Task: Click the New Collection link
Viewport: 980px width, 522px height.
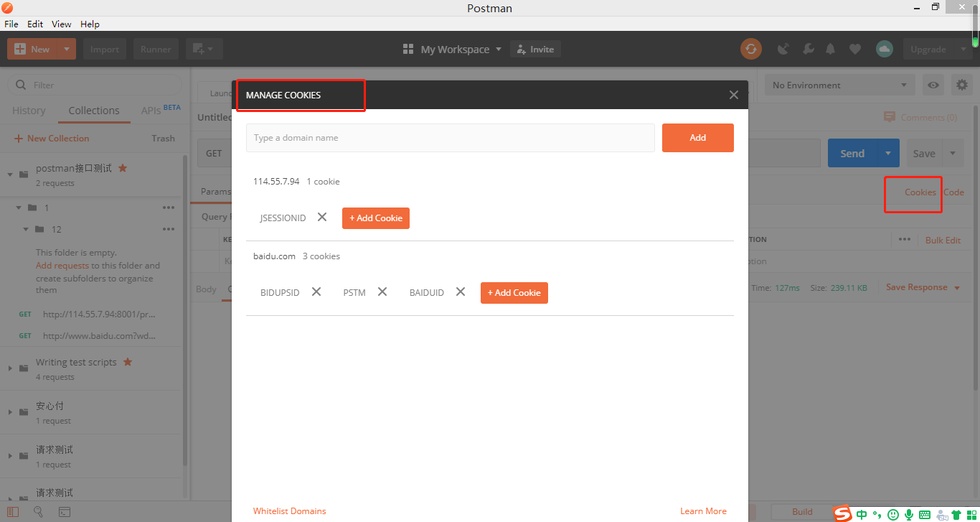Action: [x=52, y=138]
